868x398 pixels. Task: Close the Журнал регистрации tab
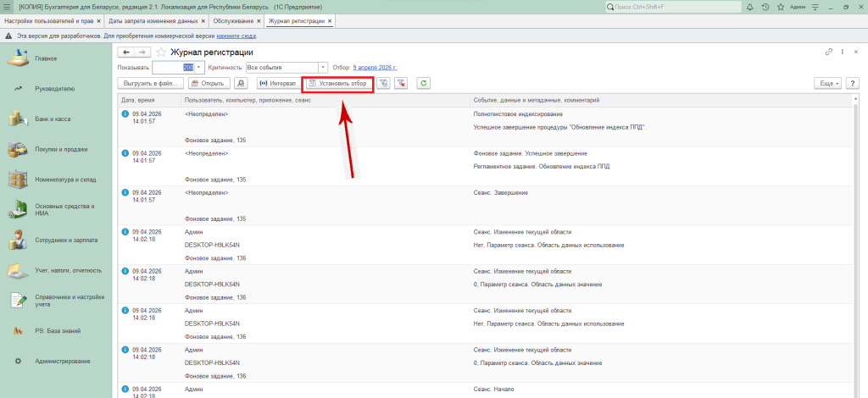(330, 20)
